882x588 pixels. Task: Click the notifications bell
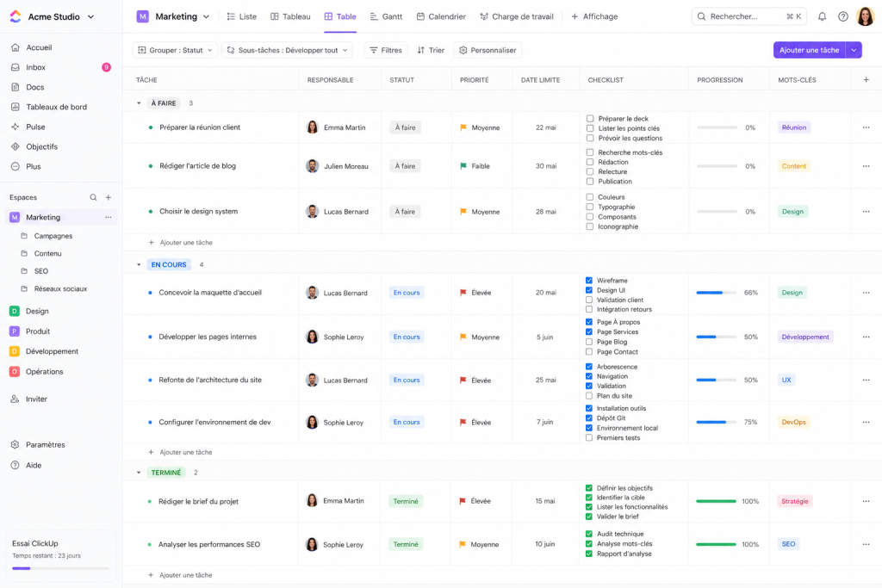coord(821,15)
